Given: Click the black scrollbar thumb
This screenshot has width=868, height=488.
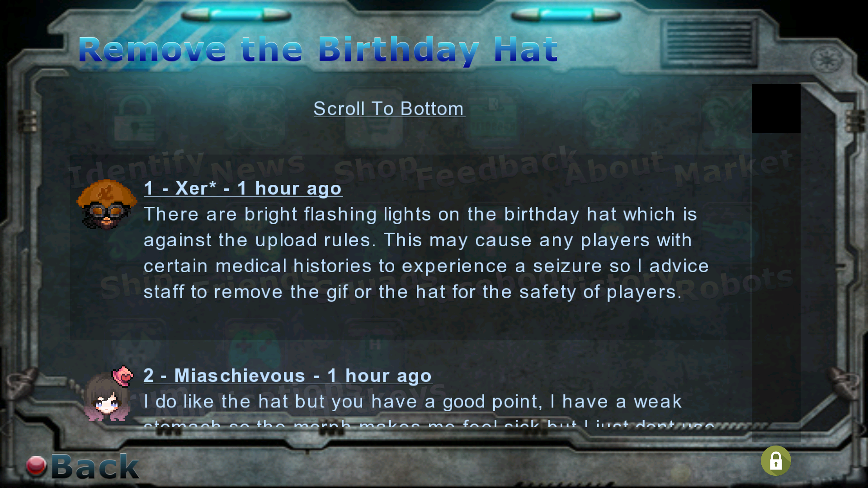Looking at the screenshot, I should [x=776, y=108].
